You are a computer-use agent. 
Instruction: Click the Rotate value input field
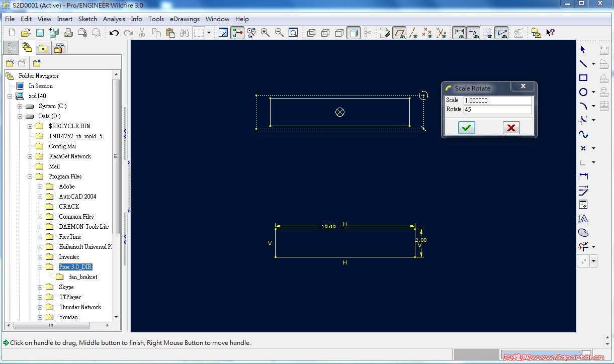(x=498, y=110)
